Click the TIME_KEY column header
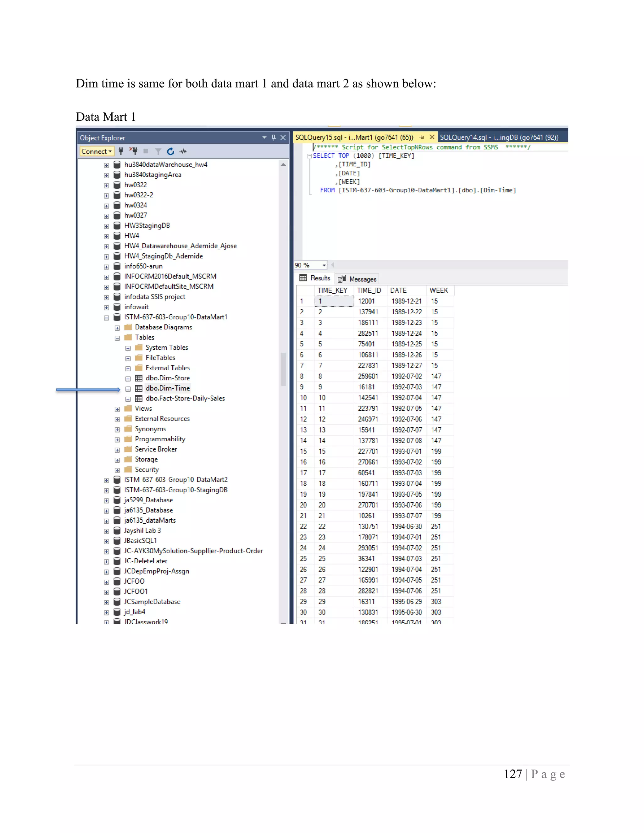644x833 pixels. 334,291
